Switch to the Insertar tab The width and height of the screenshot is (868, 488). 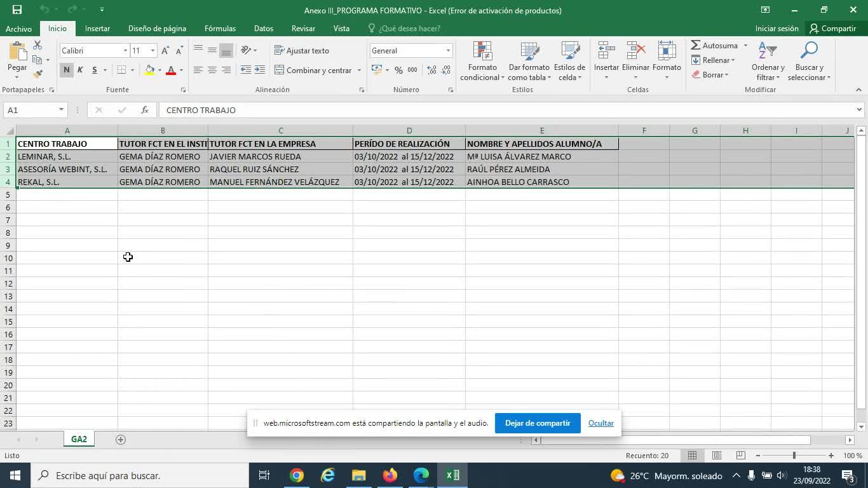click(97, 29)
